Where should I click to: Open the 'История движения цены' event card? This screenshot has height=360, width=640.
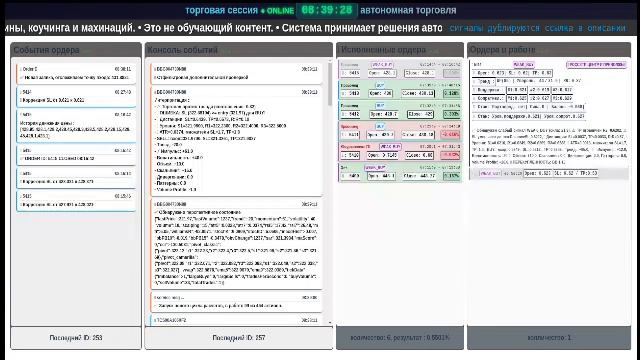[76, 125]
